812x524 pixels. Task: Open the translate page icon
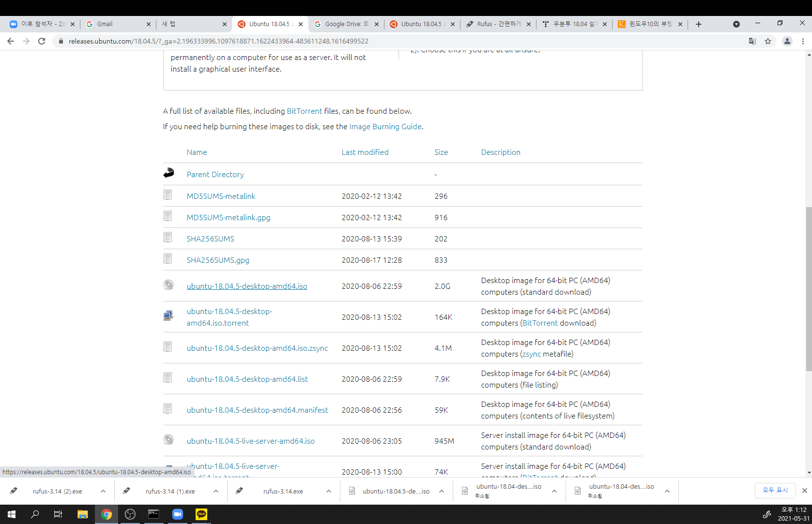pyautogui.click(x=752, y=41)
